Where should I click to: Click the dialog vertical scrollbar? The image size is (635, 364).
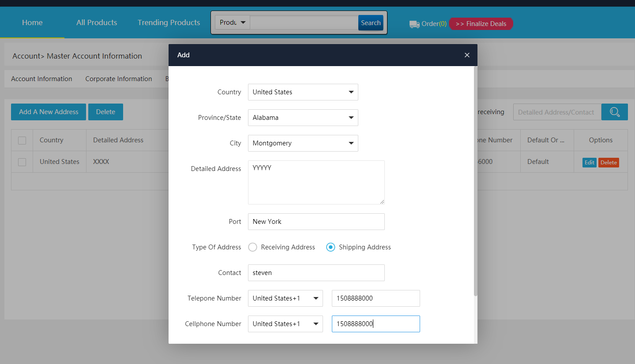point(475,182)
